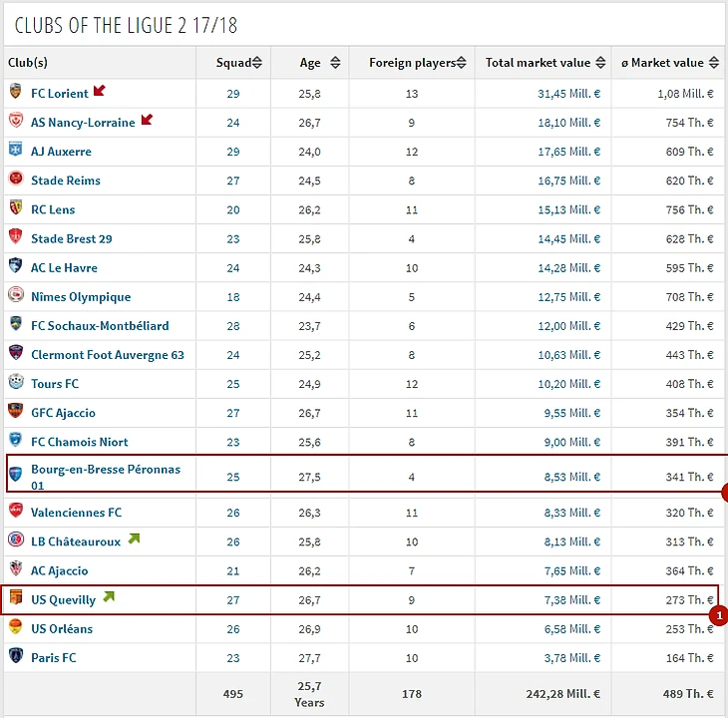This screenshot has width=728, height=718.
Task: Click the Clermont Foot Auvergne 63 crest
Action: tap(15, 353)
